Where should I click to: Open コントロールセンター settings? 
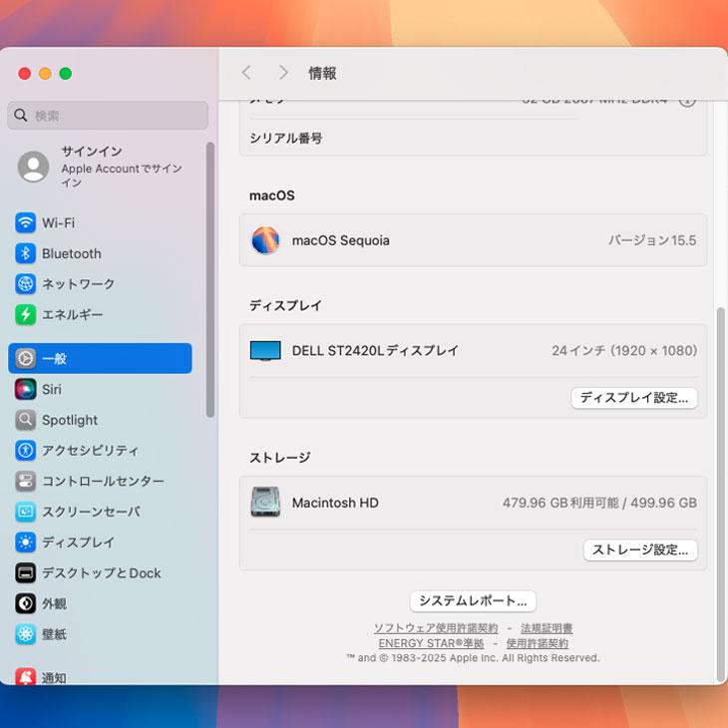(102, 482)
